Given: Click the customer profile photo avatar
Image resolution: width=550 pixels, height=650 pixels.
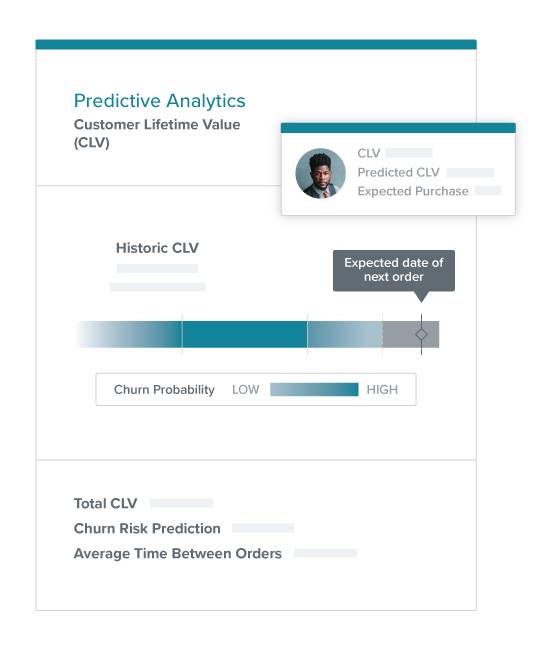Looking at the screenshot, I should (x=320, y=173).
